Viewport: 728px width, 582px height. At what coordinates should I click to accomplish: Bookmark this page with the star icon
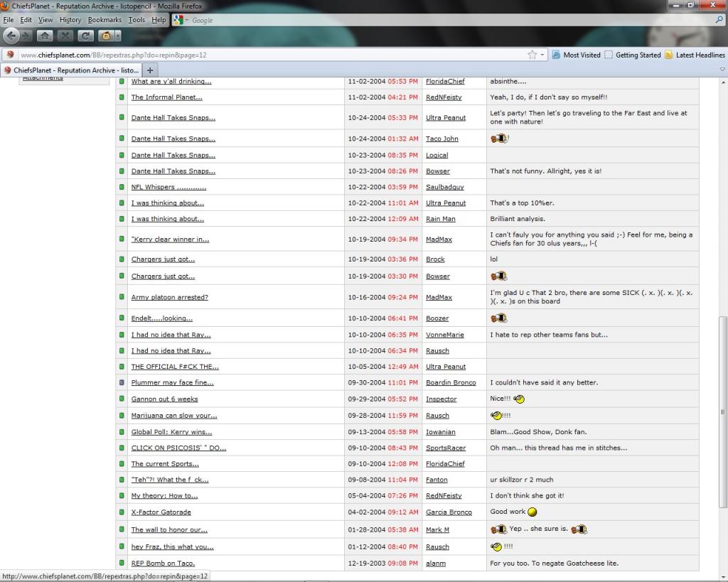point(532,55)
